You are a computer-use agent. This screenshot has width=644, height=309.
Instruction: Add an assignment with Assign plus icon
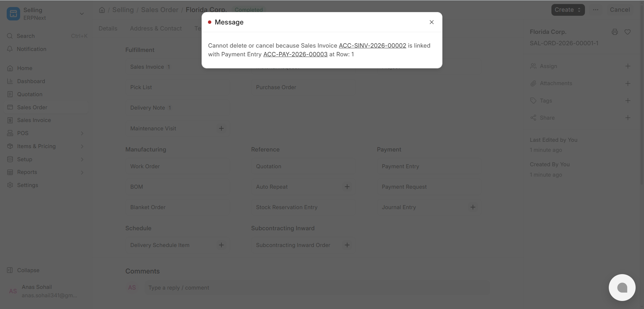628,66
